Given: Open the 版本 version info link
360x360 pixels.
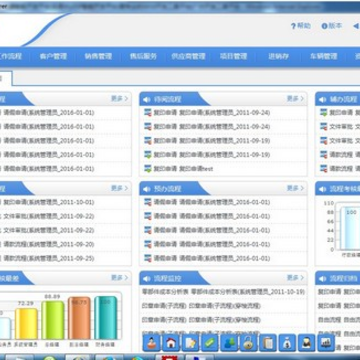Looking at the screenshot, I should (332, 26).
